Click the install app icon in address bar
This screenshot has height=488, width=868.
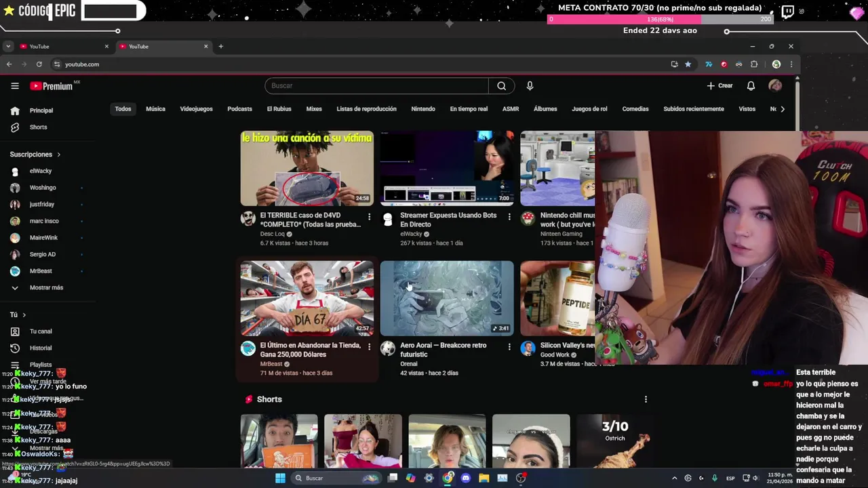pyautogui.click(x=674, y=64)
